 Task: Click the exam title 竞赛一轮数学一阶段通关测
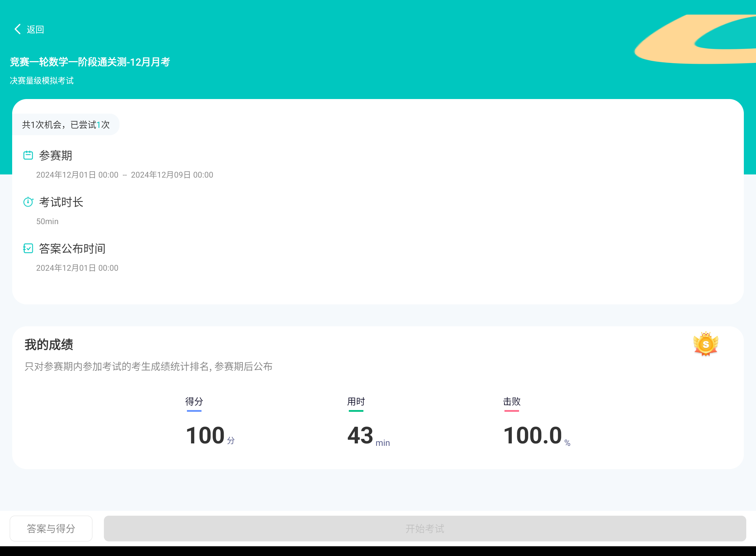click(x=90, y=62)
